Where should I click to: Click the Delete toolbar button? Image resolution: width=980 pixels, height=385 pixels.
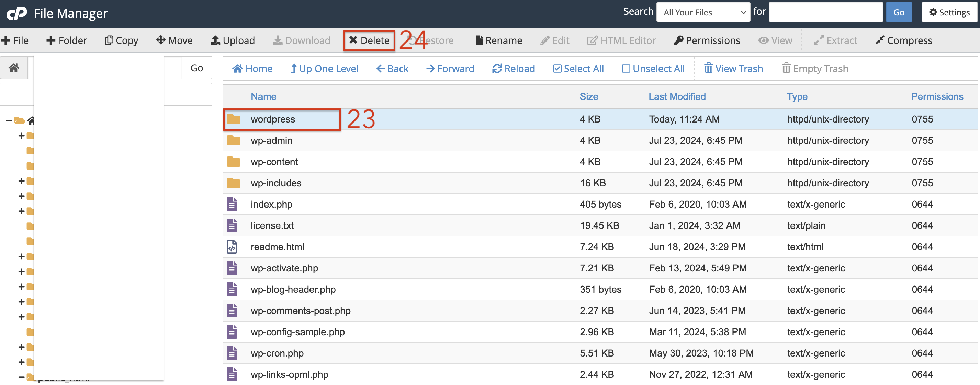coord(369,40)
